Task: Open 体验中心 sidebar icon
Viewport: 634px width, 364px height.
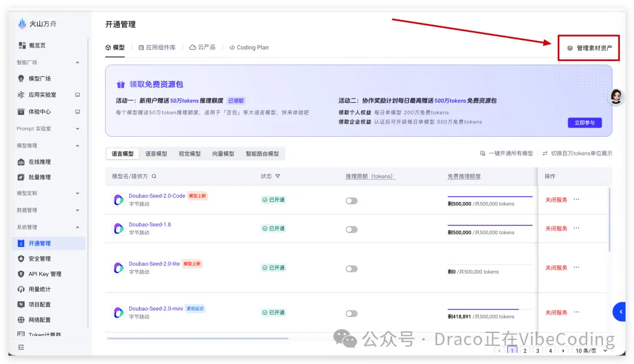Action: (x=21, y=112)
